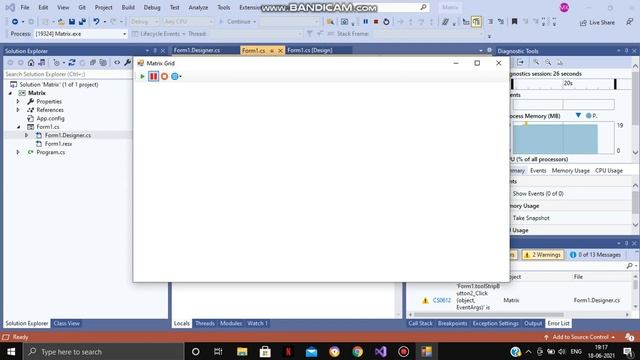Click the feedback icon next to Live Share
This screenshot has height=360, width=640.
point(629,22)
